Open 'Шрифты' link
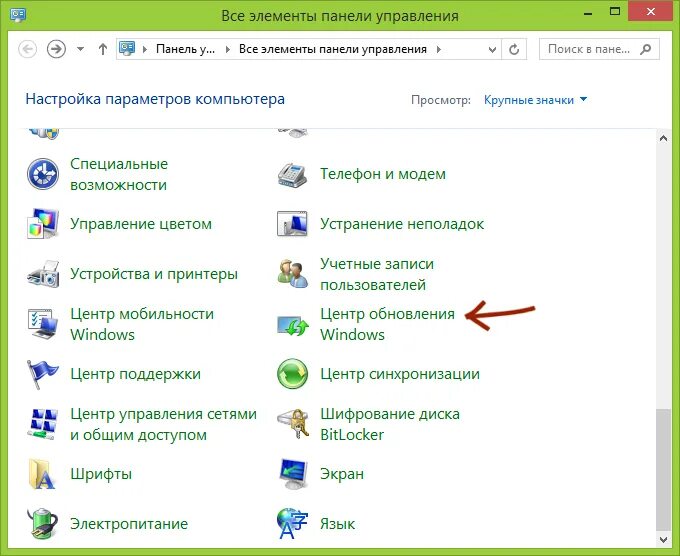Viewport: 680px width, 556px height. pos(101,474)
